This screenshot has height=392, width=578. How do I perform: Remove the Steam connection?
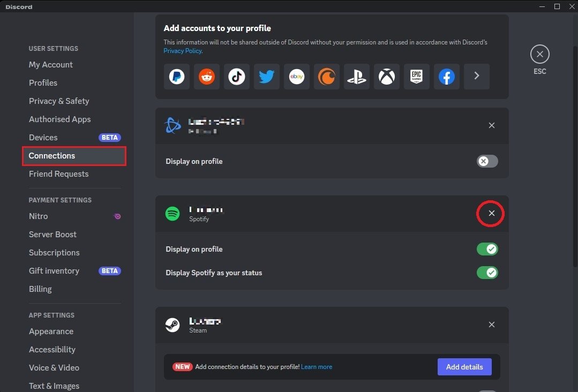coord(492,325)
